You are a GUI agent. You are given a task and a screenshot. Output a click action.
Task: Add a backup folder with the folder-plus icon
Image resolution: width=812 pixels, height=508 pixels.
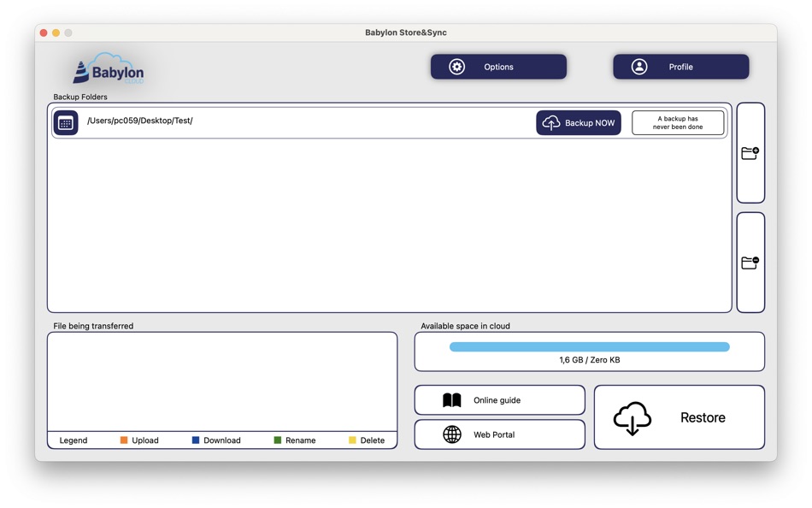pyautogui.click(x=750, y=153)
